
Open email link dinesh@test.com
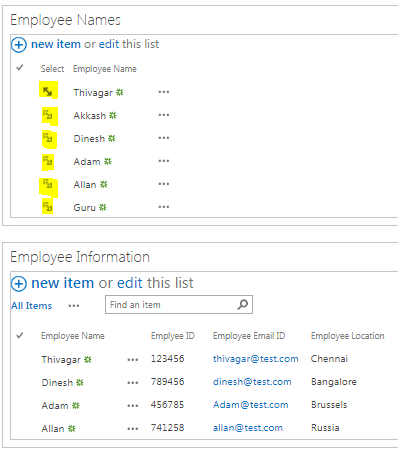(252, 382)
